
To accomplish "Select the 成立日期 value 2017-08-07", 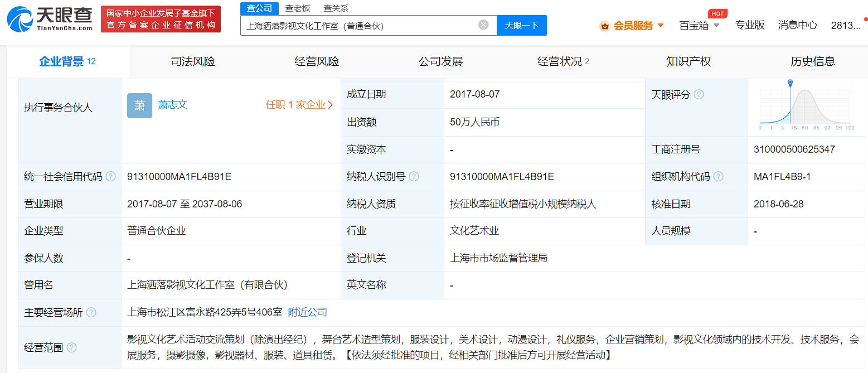I will pos(475,94).
